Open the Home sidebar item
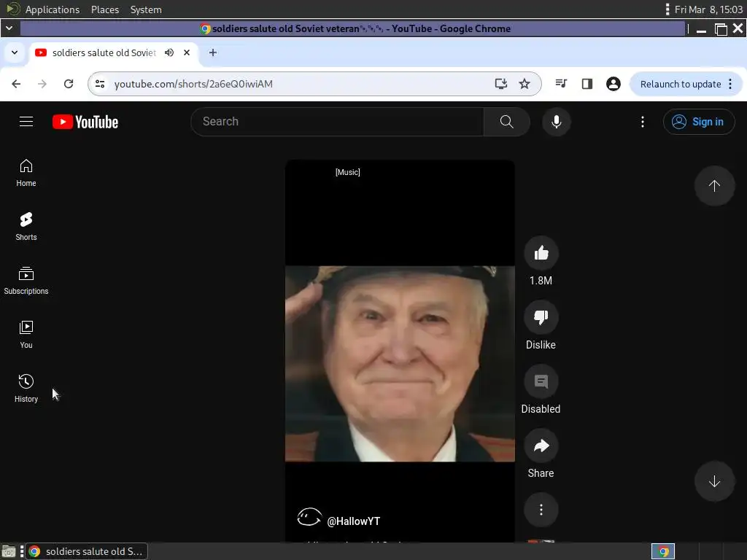 click(26, 173)
